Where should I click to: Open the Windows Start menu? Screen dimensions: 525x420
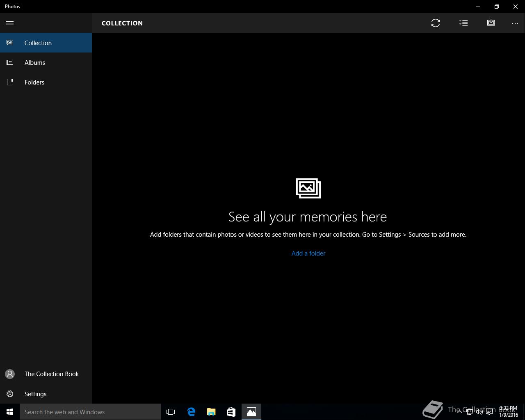10,412
